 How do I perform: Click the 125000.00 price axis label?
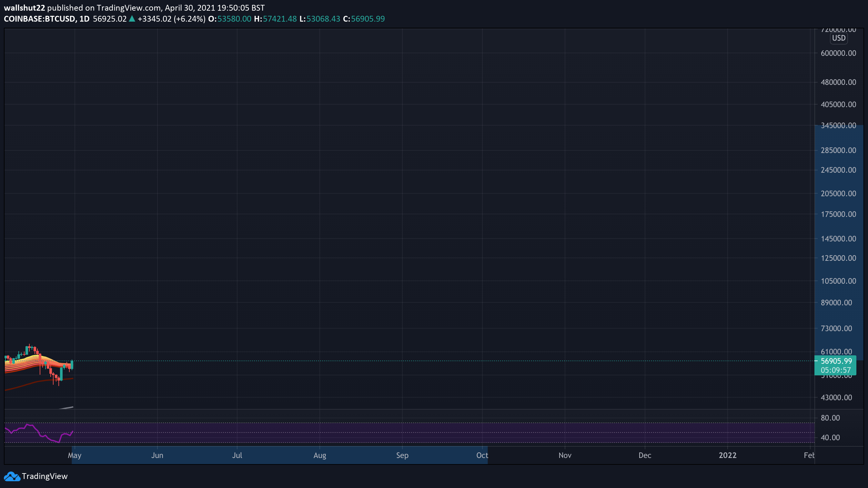(x=838, y=258)
